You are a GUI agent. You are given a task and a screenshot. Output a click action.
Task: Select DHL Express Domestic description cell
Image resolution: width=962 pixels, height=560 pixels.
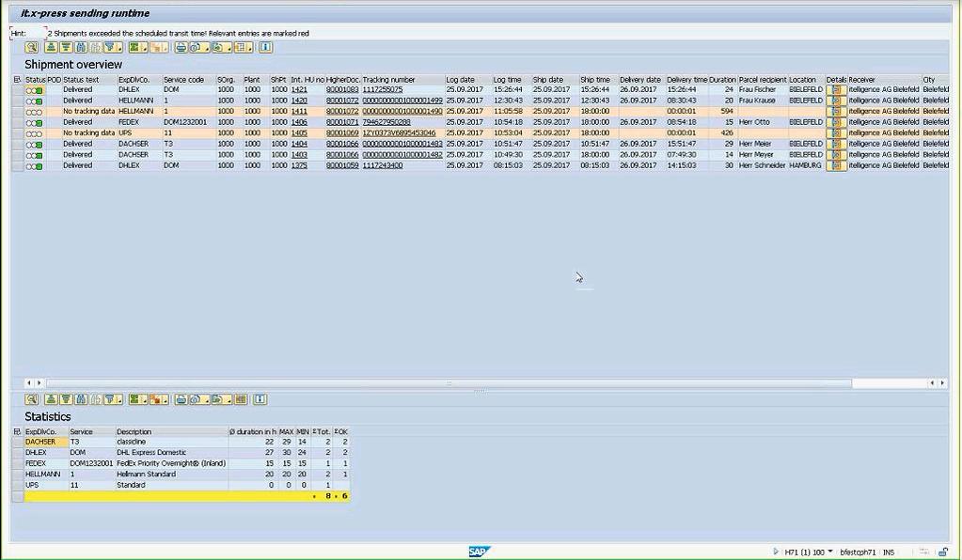[171, 453]
